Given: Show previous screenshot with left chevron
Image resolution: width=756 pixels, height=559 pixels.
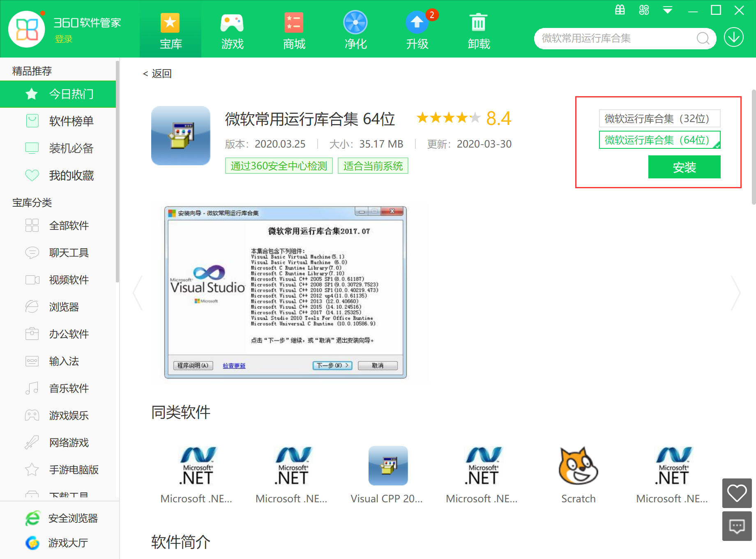Looking at the screenshot, I should (x=138, y=293).
